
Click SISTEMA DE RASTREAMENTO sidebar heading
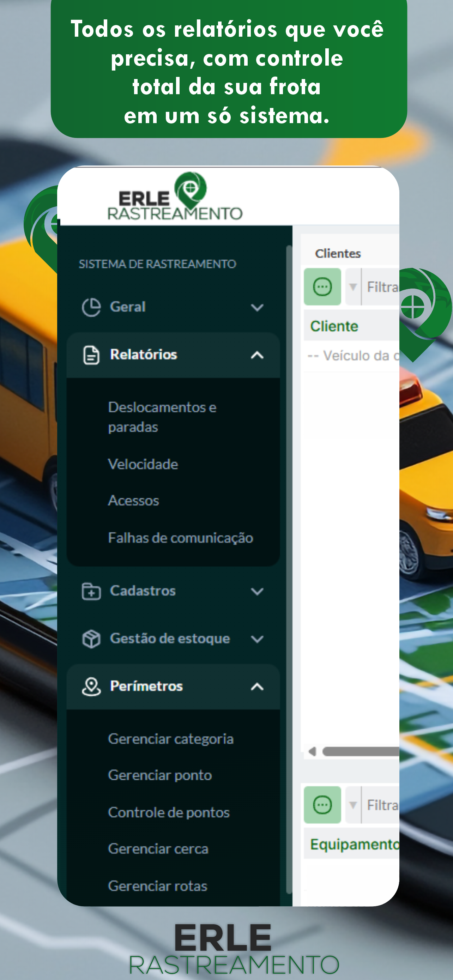157,264
